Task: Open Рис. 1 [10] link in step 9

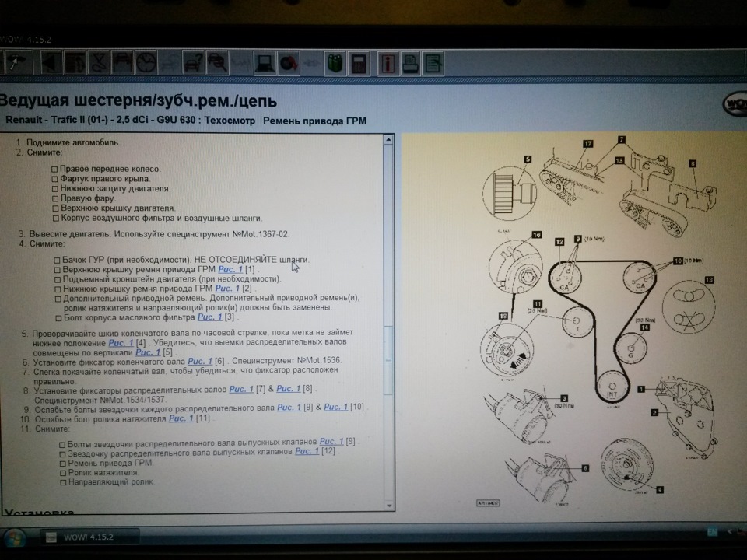Action: coord(336,407)
